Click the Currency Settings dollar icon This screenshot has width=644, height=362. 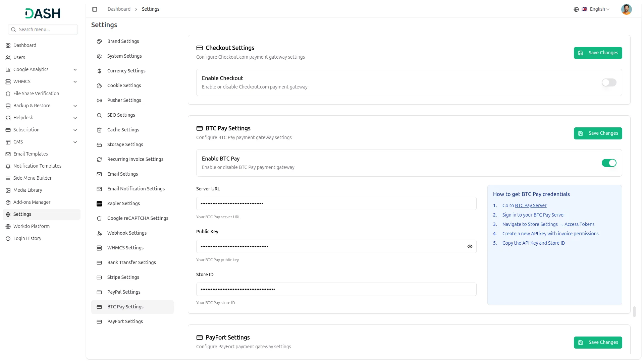click(x=99, y=71)
